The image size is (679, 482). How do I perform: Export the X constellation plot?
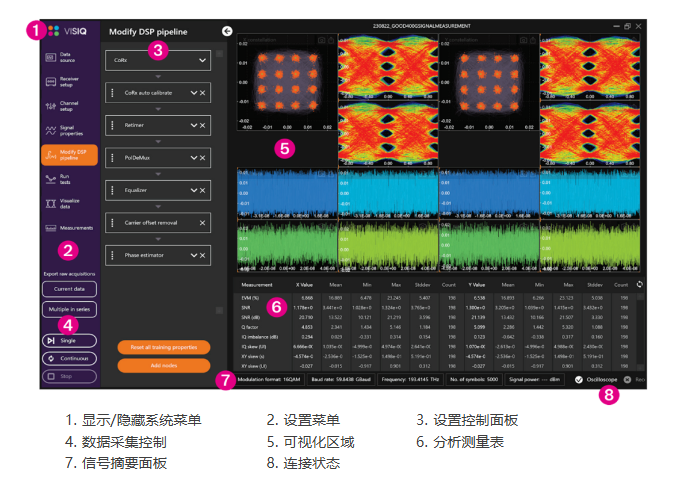(331, 40)
